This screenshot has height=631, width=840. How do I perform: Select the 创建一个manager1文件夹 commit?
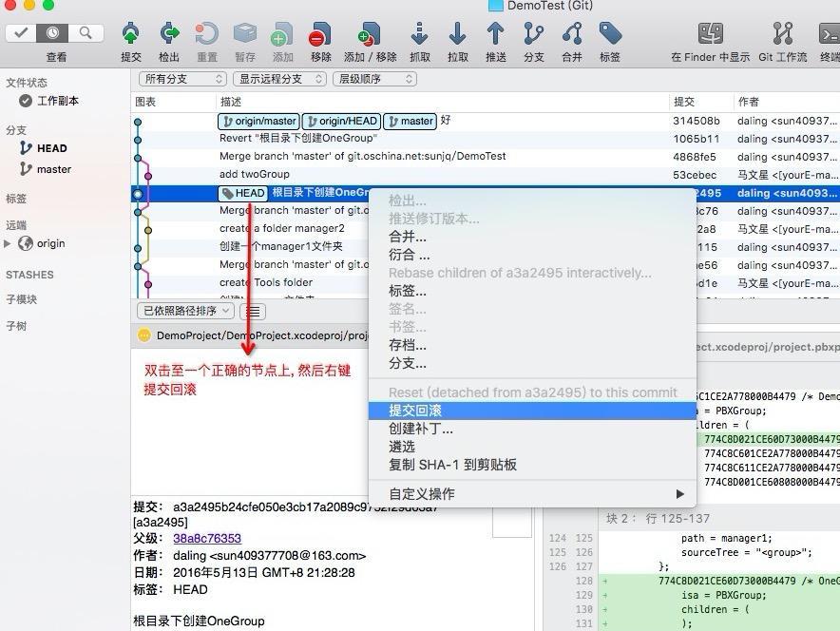280,247
